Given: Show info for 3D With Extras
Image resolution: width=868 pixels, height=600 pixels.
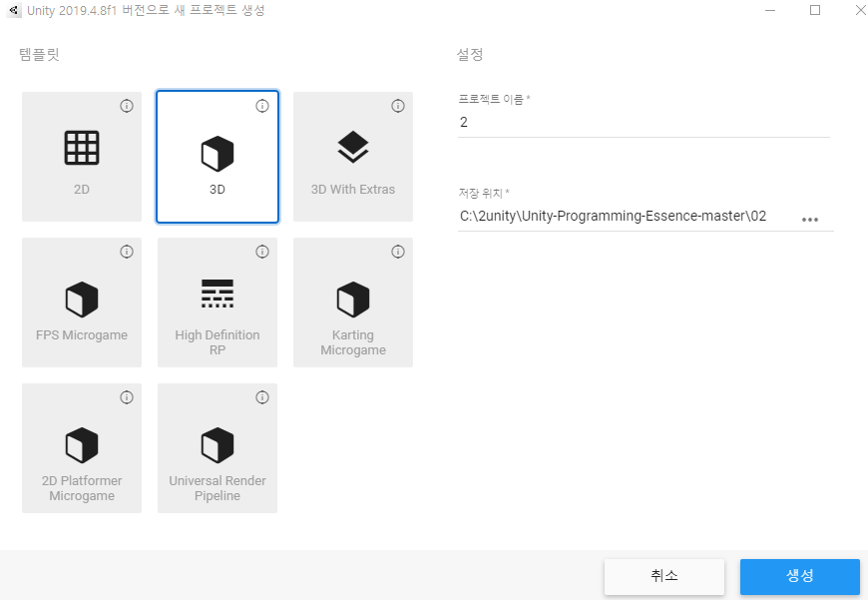Looking at the screenshot, I should [398, 106].
